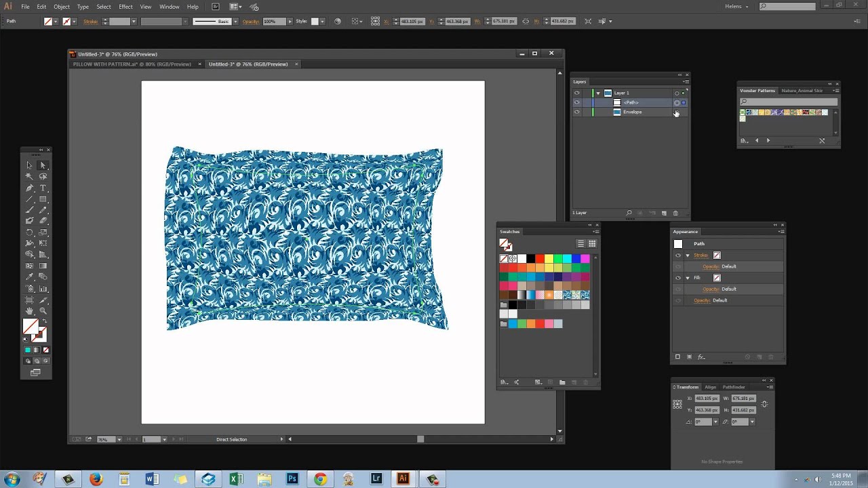The image size is (868, 488).
Task: Select the Magic Wand tool
Action: tap(29, 176)
